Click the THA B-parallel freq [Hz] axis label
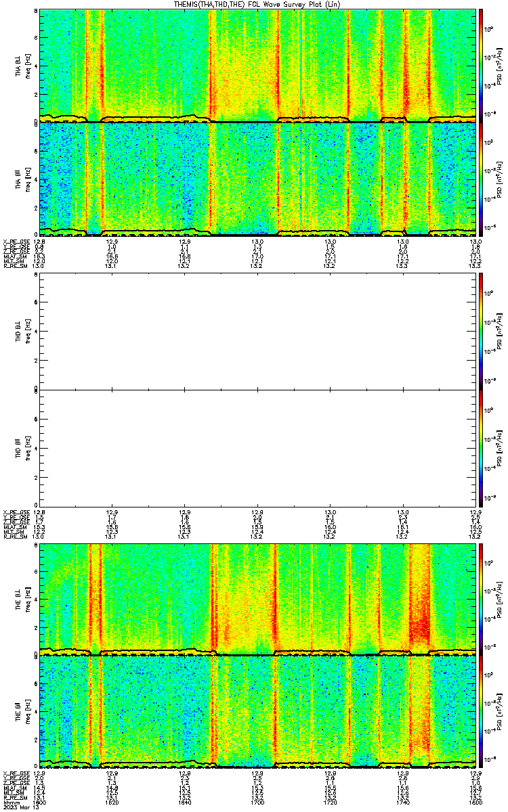The width and height of the screenshot is (508, 812). [x=28, y=179]
